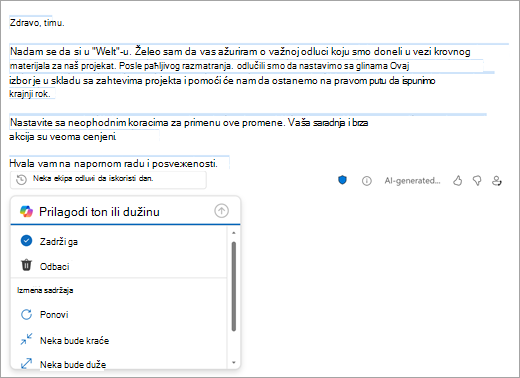Click the expand arrows icon
This screenshot has height=378, width=520.
point(26,363)
